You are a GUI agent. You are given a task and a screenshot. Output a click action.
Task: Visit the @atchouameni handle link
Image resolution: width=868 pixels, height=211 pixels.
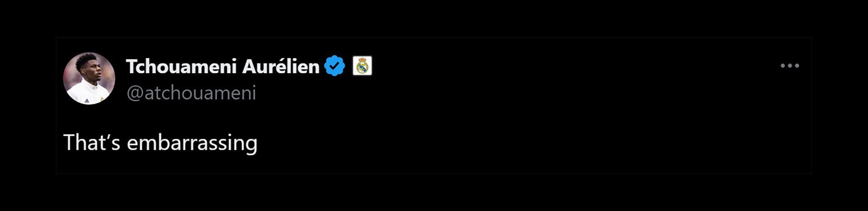point(191,93)
